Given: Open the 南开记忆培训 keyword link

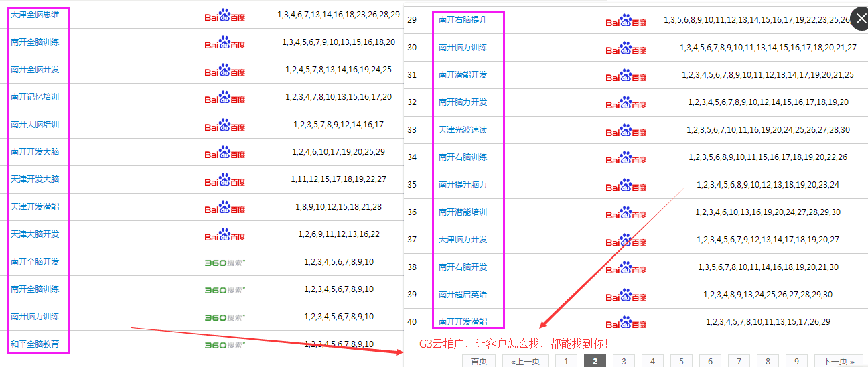Looking at the screenshot, I should 35,97.
